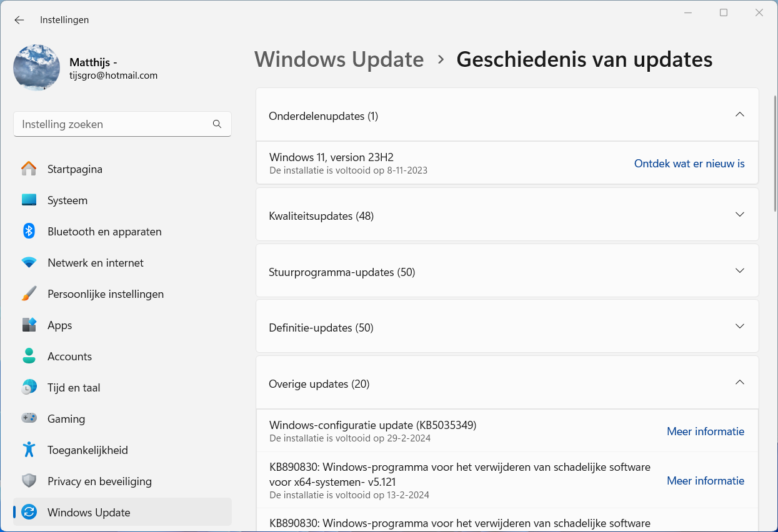778x532 pixels.
Task: Open the Privacy en beveiliging shield icon
Action: pyautogui.click(x=29, y=481)
